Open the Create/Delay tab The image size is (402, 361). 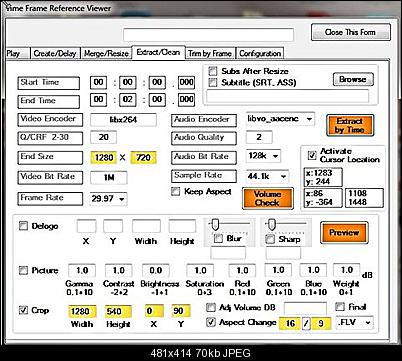coord(55,53)
